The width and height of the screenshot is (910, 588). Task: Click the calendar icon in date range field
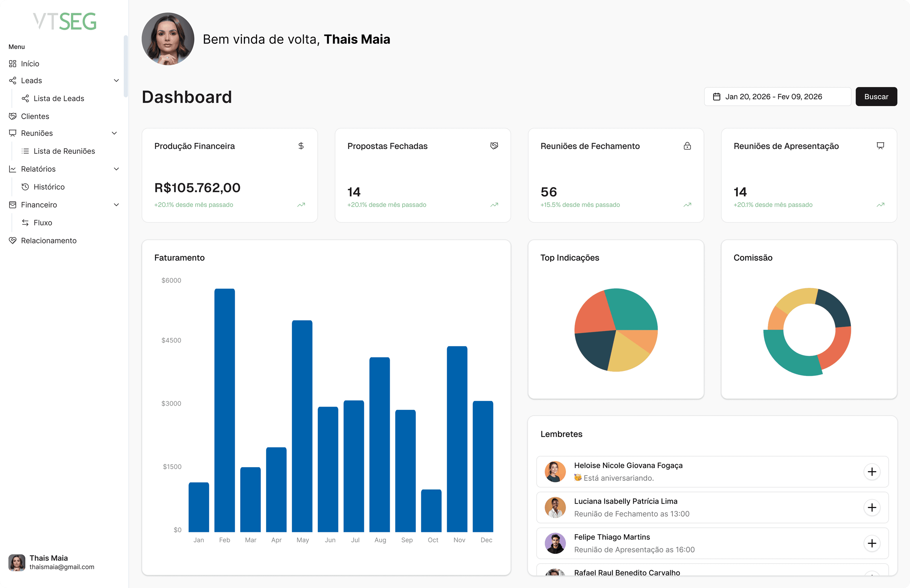(717, 97)
